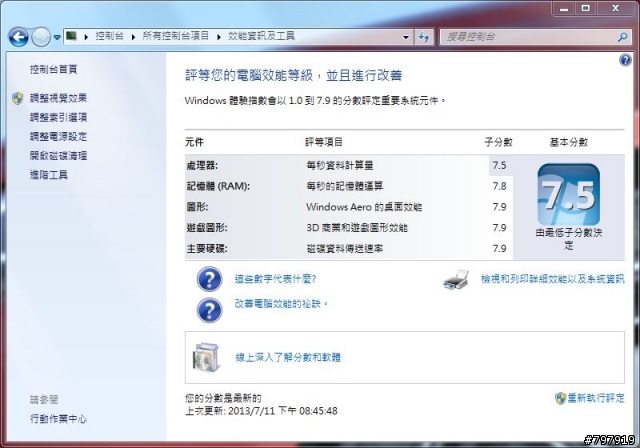Viewport: 640px width, 448px height.
Task: Open 調整視覺效果 link
Action: 58,98
